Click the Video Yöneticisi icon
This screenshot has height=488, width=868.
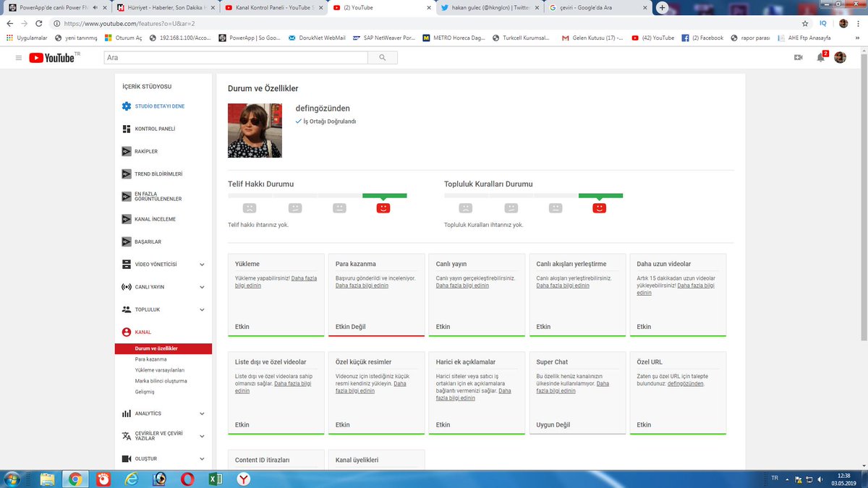(x=127, y=265)
